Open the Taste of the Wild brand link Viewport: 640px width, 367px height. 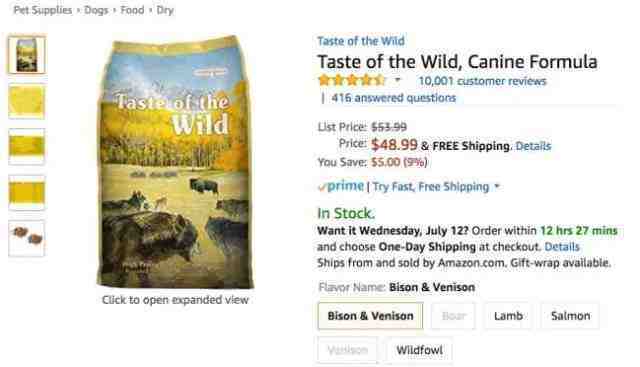pyautogui.click(x=361, y=41)
